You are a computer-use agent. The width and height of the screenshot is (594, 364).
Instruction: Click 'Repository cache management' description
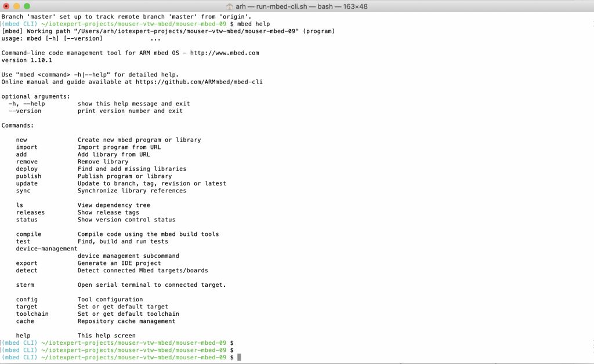126,321
